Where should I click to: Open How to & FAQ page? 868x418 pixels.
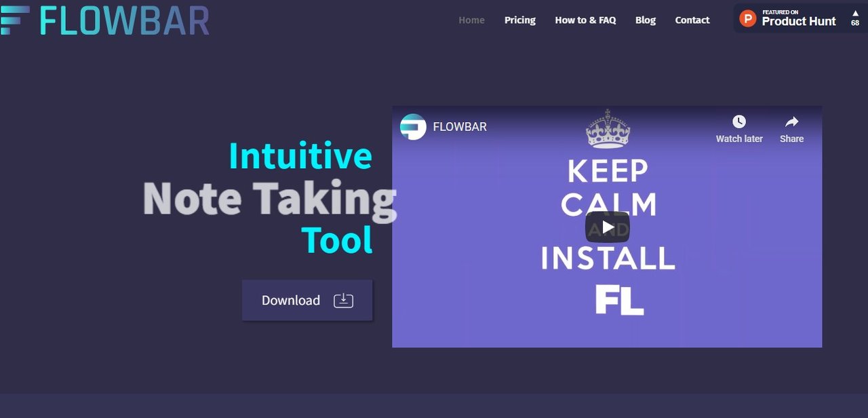point(585,20)
